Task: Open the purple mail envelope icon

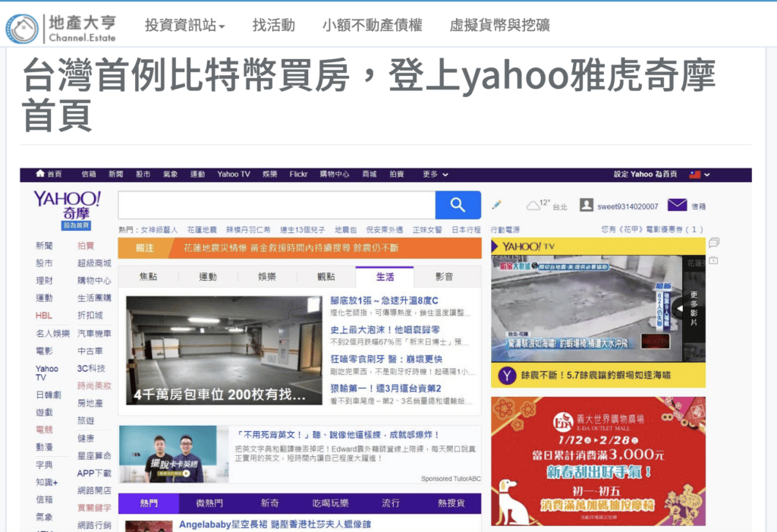Action: click(x=677, y=205)
